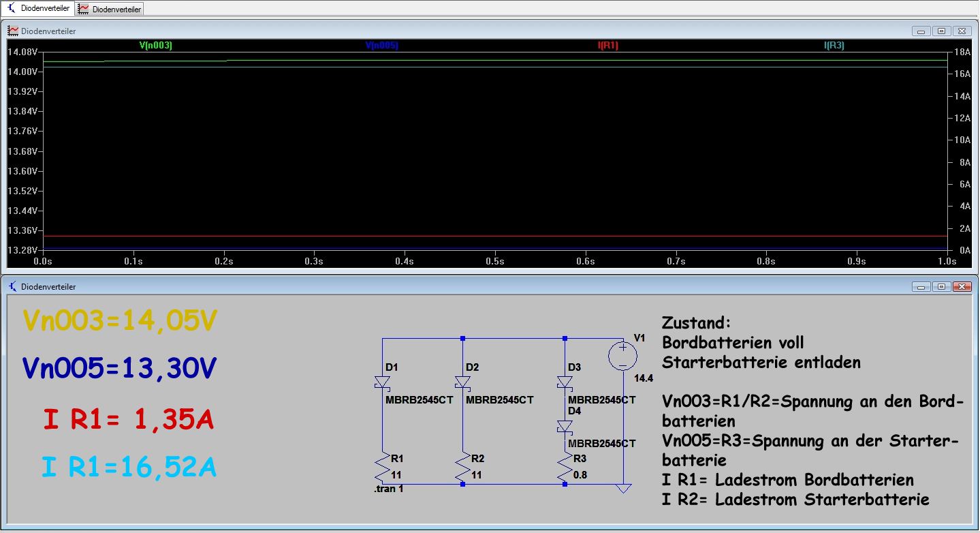Click the V(n003) trace label
The height and width of the screenshot is (533, 980).
[x=155, y=46]
